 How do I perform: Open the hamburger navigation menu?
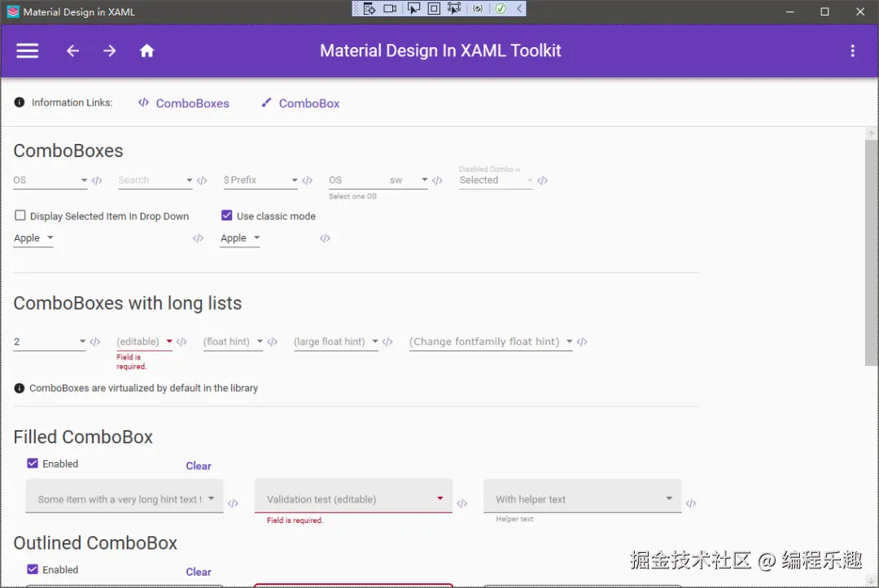(x=27, y=51)
